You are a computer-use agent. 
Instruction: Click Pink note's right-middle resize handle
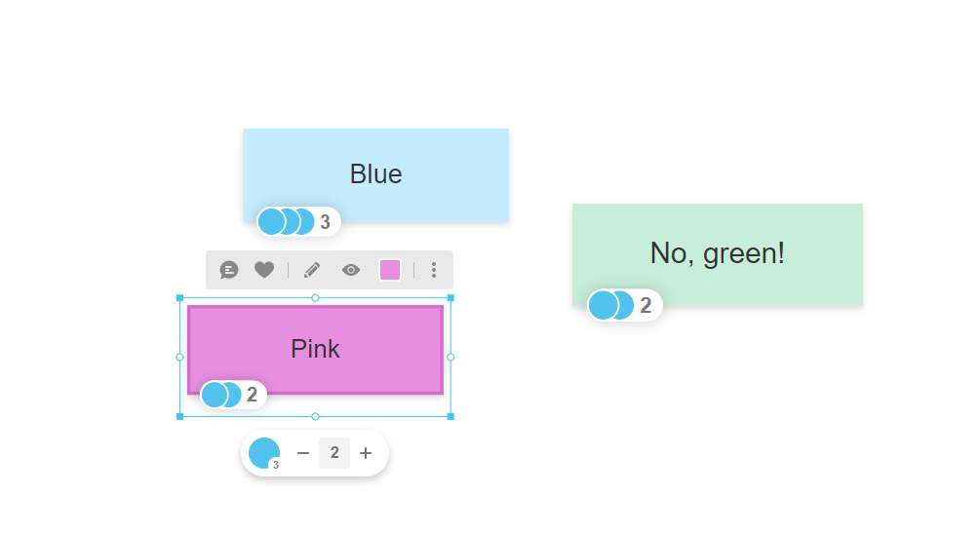click(x=451, y=357)
